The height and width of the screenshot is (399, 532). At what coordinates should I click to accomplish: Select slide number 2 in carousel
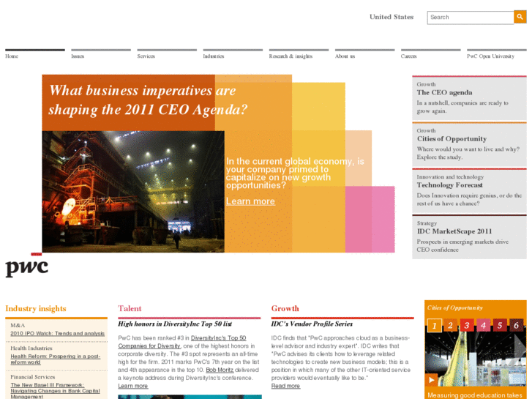pyautogui.click(x=450, y=326)
